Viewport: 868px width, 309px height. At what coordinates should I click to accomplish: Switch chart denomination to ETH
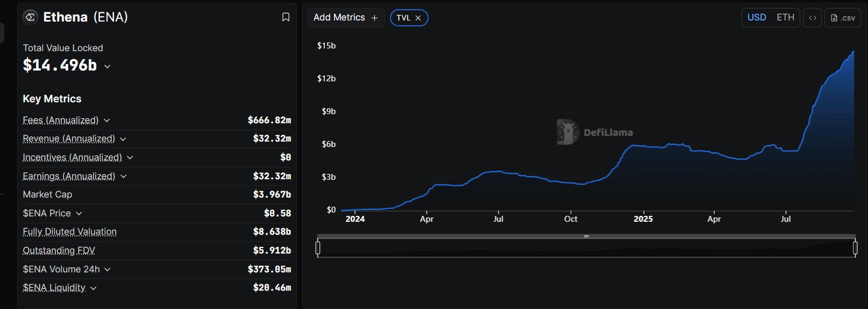[785, 17]
